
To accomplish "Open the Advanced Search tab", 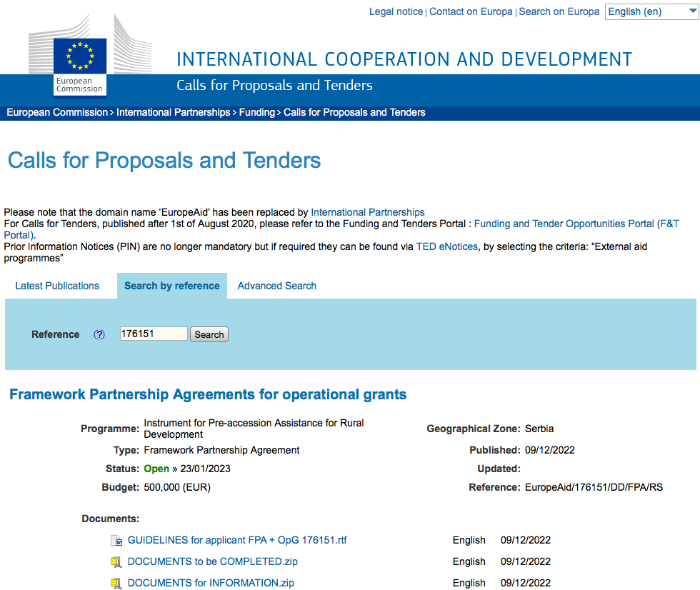I will coord(277,286).
